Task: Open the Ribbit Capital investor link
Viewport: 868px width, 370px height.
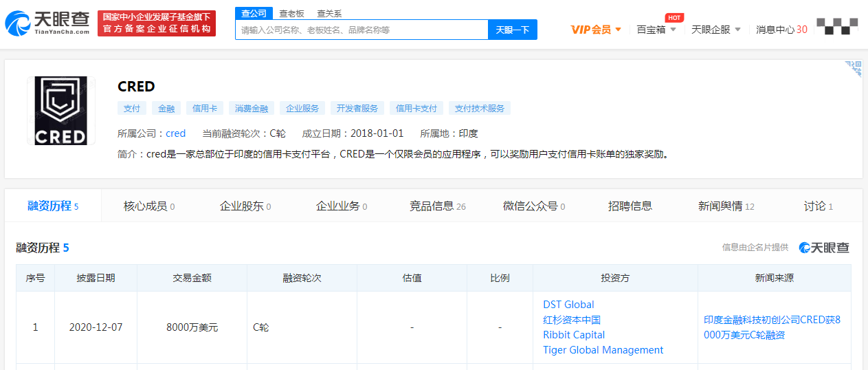Action: [574, 335]
